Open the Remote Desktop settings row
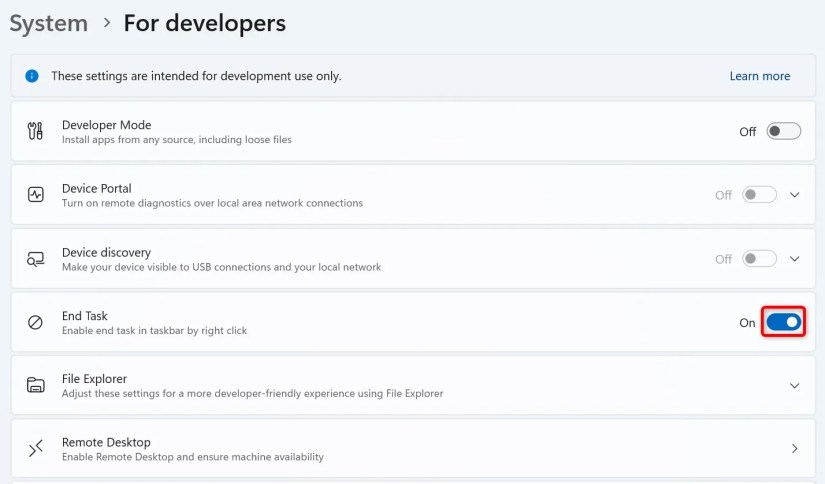Image resolution: width=825 pixels, height=484 pixels. pos(400,449)
